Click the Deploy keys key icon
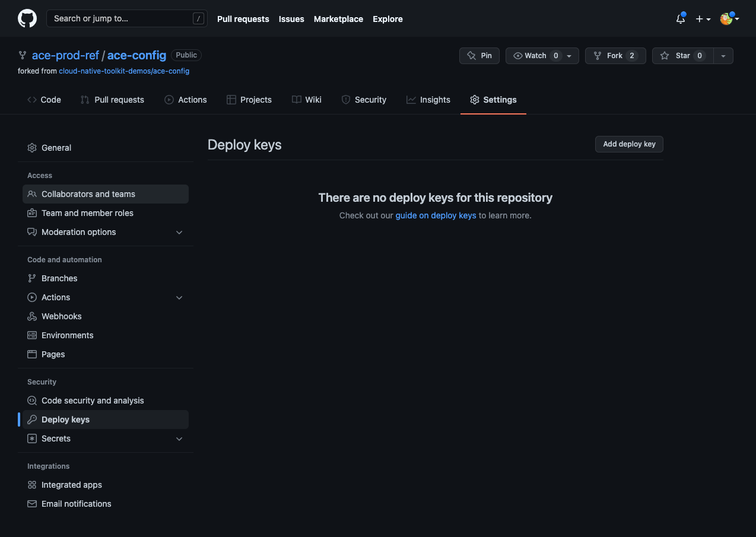This screenshot has width=756, height=537. click(32, 420)
